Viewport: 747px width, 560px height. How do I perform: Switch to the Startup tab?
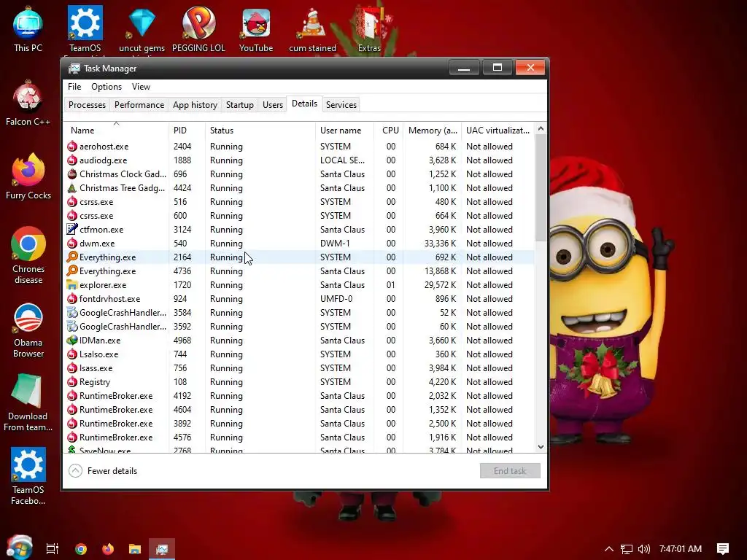(239, 105)
